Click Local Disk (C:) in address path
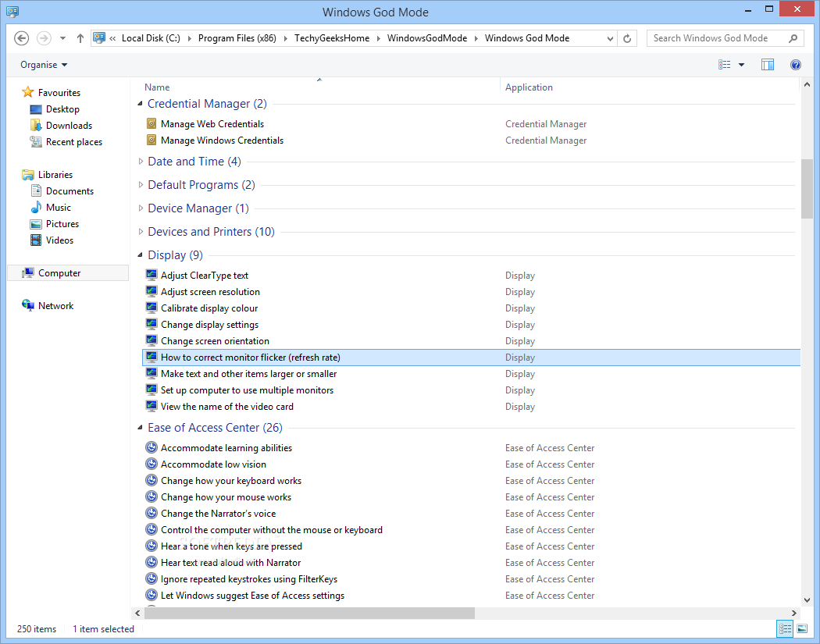 coord(151,38)
